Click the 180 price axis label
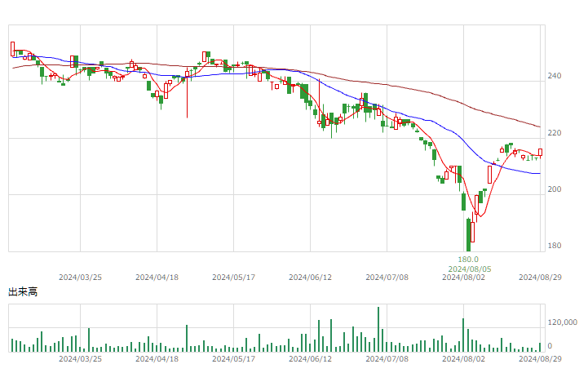588x373 pixels. point(555,246)
